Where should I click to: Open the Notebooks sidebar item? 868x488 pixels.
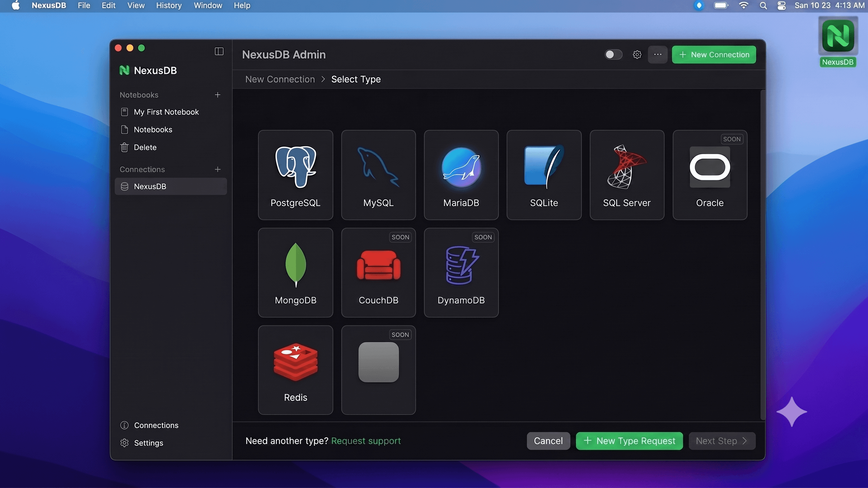tap(170, 130)
